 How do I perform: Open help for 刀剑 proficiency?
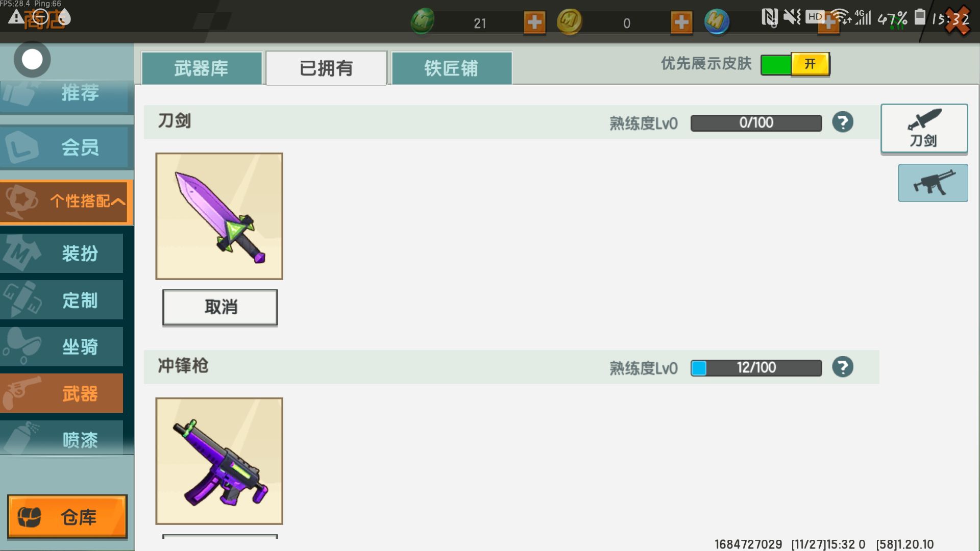pyautogui.click(x=843, y=122)
